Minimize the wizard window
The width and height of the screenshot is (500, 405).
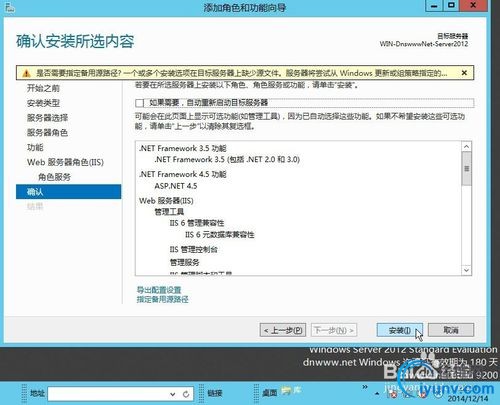pos(434,6)
